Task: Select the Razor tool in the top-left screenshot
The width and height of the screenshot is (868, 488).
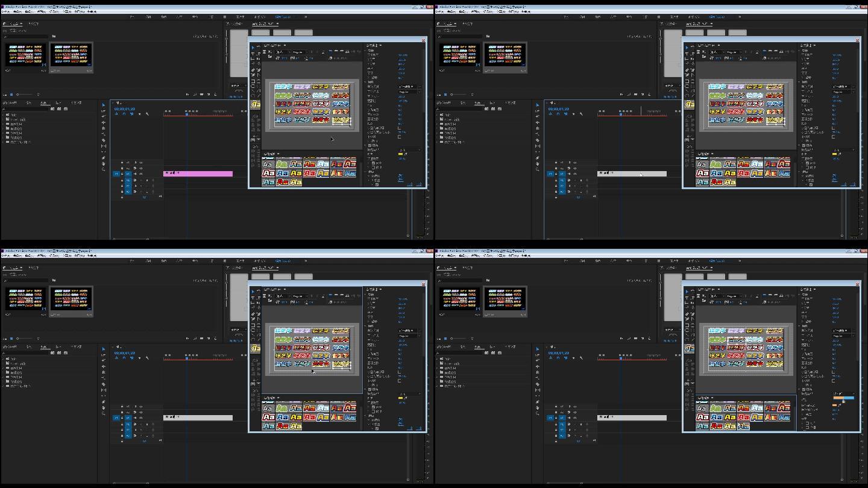Action: [x=103, y=140]
